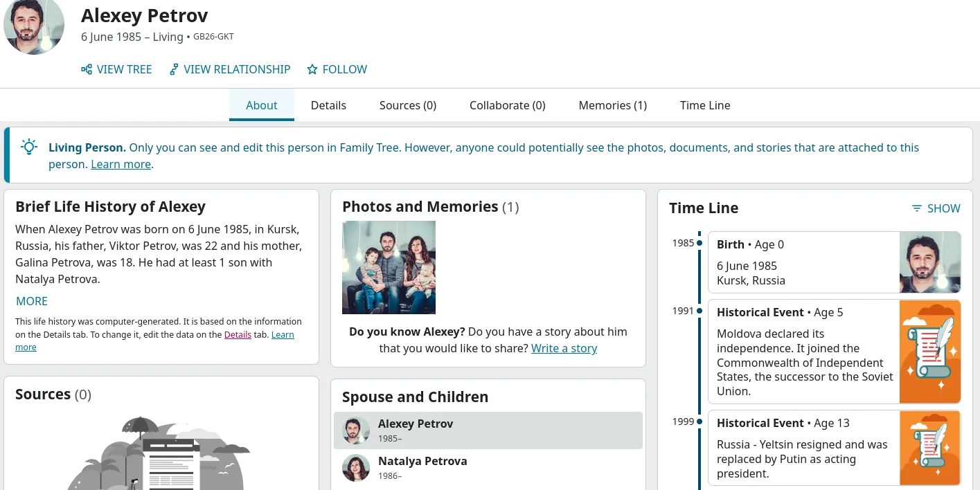980x490 pixels.
Task: Click the 1991 timeline marker dot
Action: coord(700,311)
